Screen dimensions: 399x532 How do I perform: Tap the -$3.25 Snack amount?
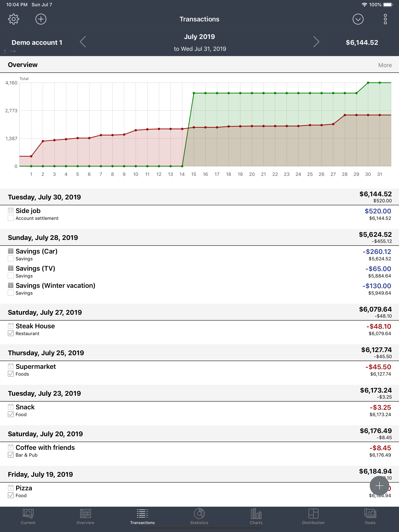point(380,407)
